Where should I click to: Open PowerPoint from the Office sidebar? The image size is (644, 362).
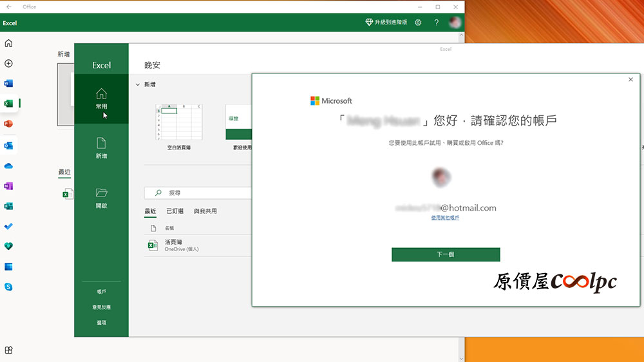(8, 124)
